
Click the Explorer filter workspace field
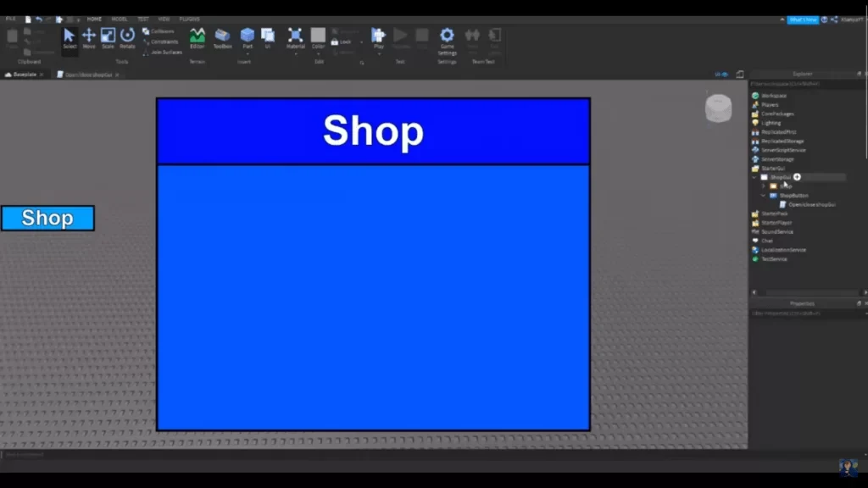coord(806,84)
